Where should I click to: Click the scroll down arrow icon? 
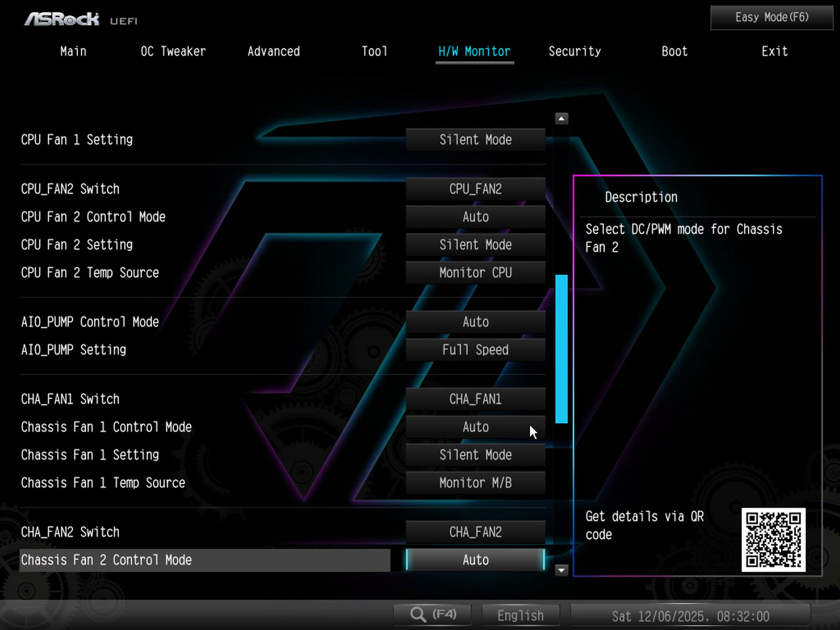pos(561,570)
